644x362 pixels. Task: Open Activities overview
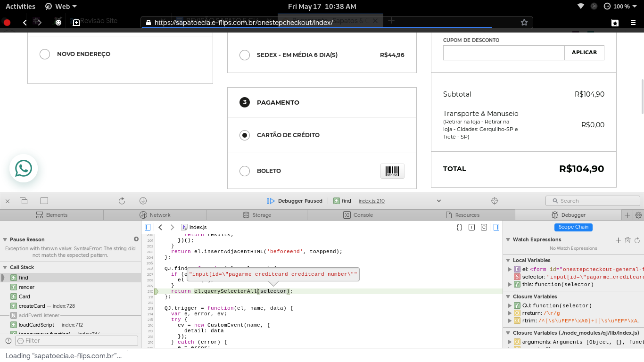(x=20, y=7)
